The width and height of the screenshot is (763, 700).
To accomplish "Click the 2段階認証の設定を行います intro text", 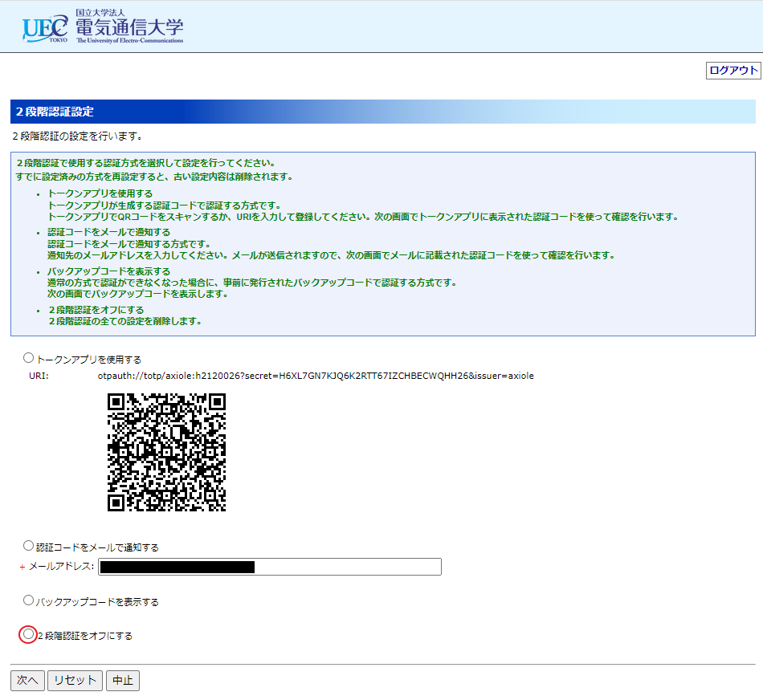I will tap(78, 136).
